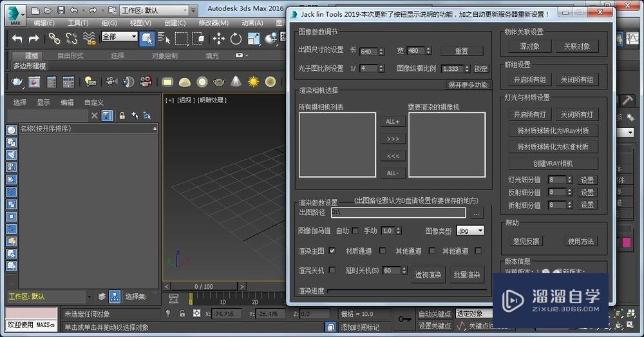Open the 全部 selection filter dropdown
The image size is (644, 337).
[119, 37]
